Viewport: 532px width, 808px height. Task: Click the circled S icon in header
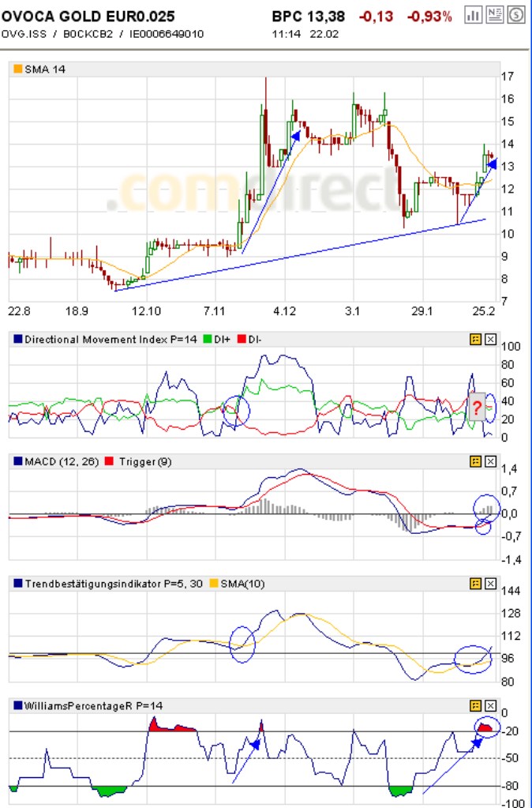tap(516, 15)
